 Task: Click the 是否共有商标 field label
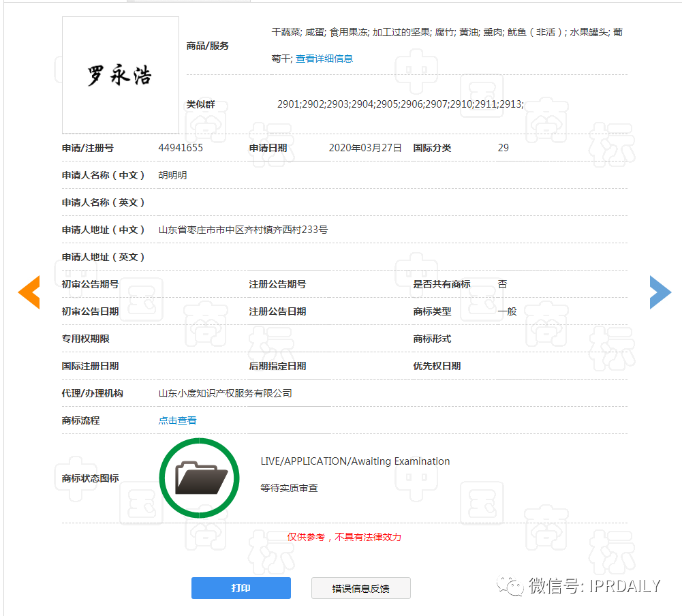pos(441,284)
